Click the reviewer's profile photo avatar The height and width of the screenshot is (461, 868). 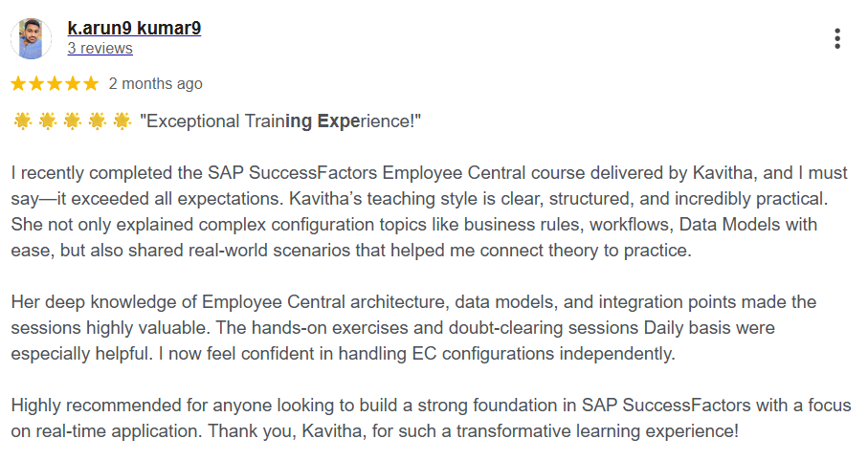(x=31, y=39)
